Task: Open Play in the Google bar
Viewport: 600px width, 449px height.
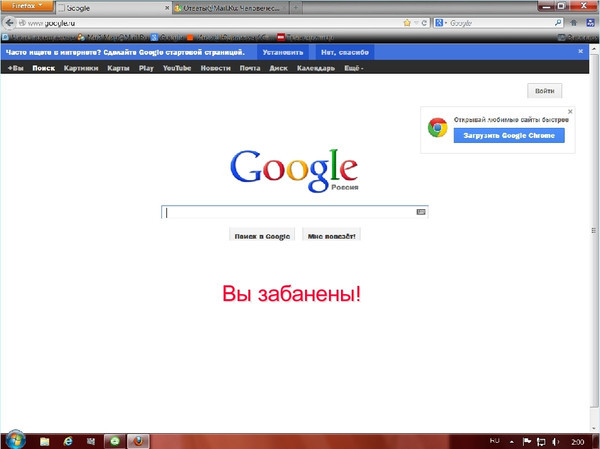Action: click(146, 68)
